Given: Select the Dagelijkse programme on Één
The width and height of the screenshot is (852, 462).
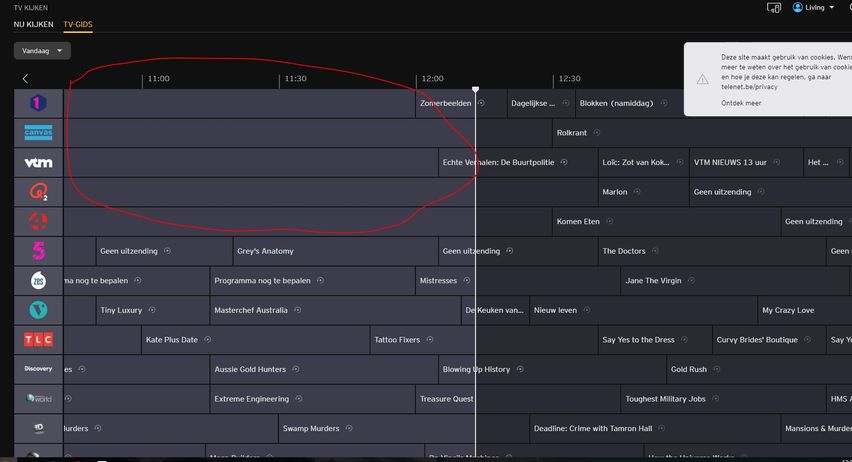Looking at the screenshot, I should [x=533, y=103].
